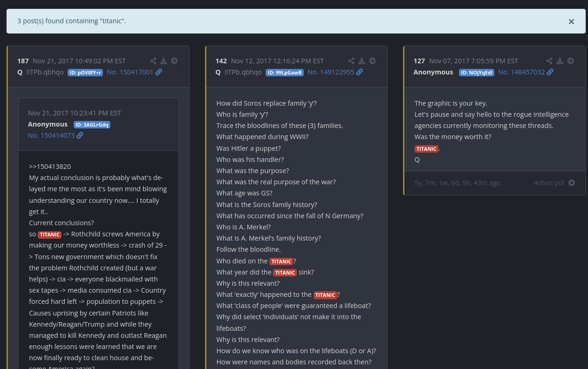Click ID badge 99LpGawB
This screenshot has width=588, height=369.
pyautogui.click(x=285, y=73)
